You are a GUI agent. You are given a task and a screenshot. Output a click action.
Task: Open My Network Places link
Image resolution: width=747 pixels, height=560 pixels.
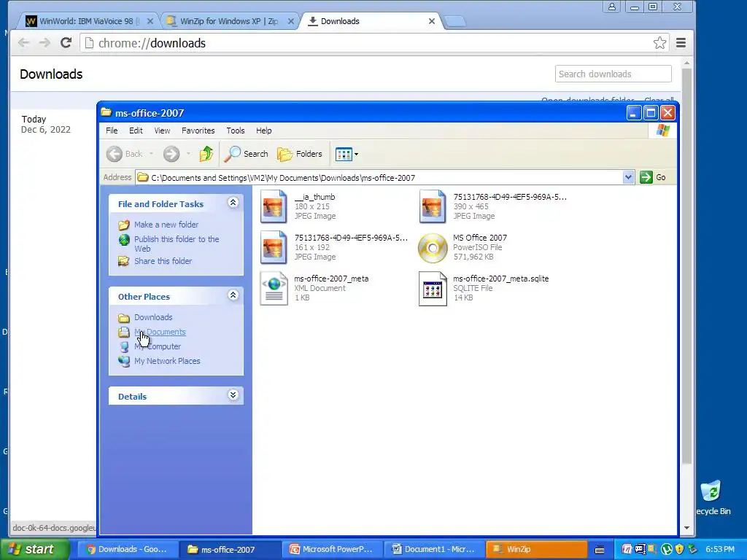pos(167,361)
